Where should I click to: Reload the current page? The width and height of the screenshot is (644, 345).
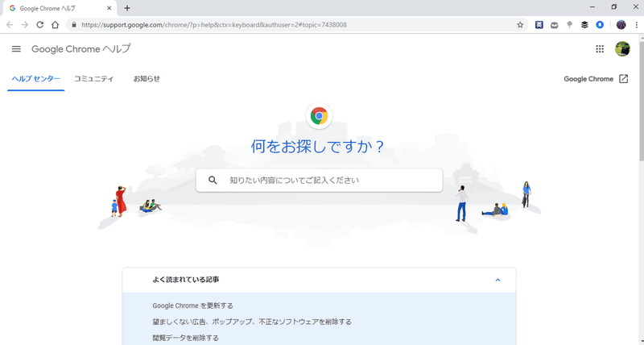point(39,25)
